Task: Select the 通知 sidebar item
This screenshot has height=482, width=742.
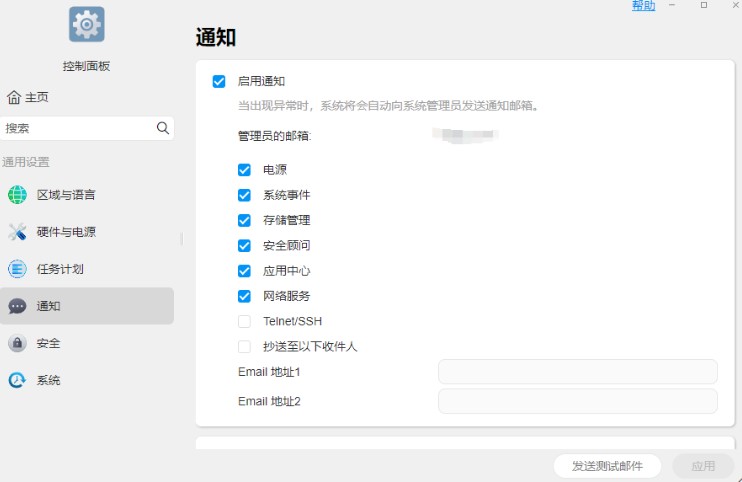Action: (87, 306)
